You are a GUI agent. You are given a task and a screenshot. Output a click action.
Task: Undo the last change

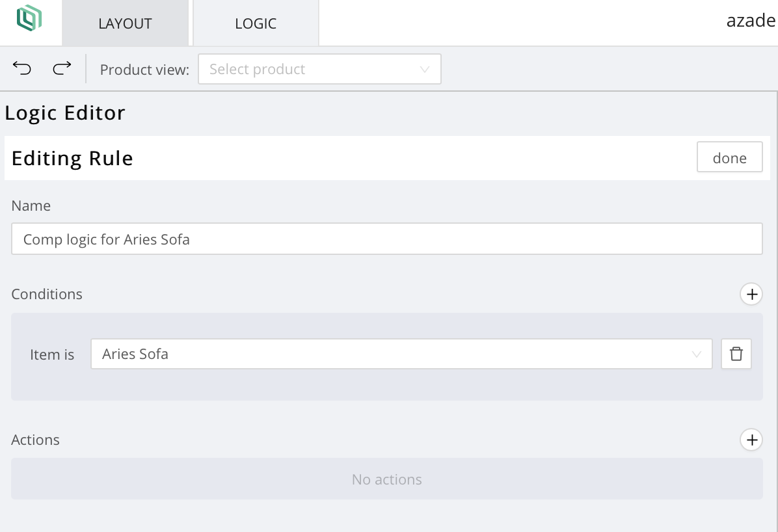click(x=22, y=68)
